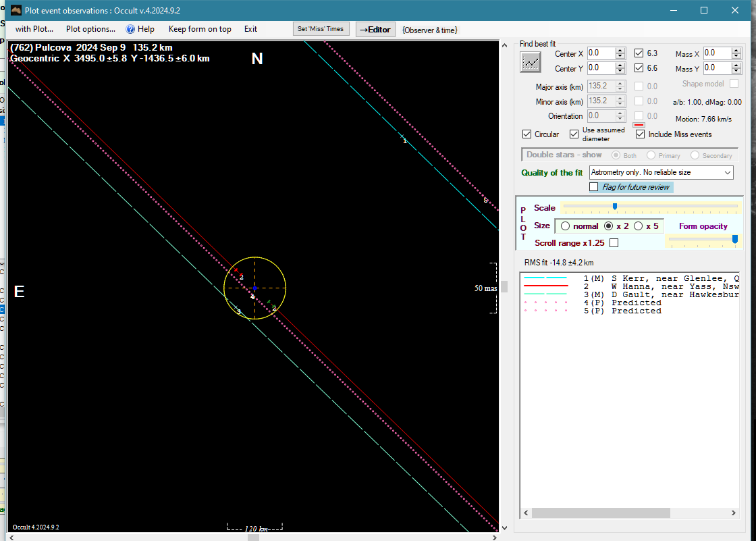
Task: Click the Exit menu item
Action: (250, 29)
